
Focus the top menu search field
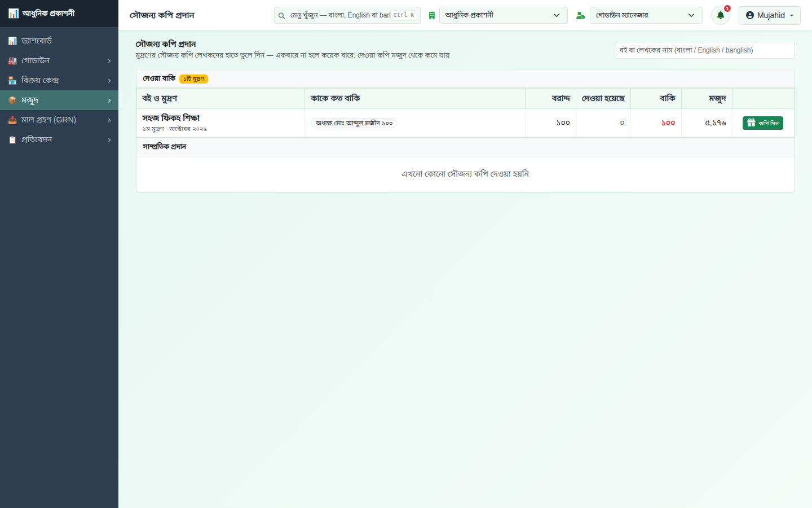coord(347,15)
